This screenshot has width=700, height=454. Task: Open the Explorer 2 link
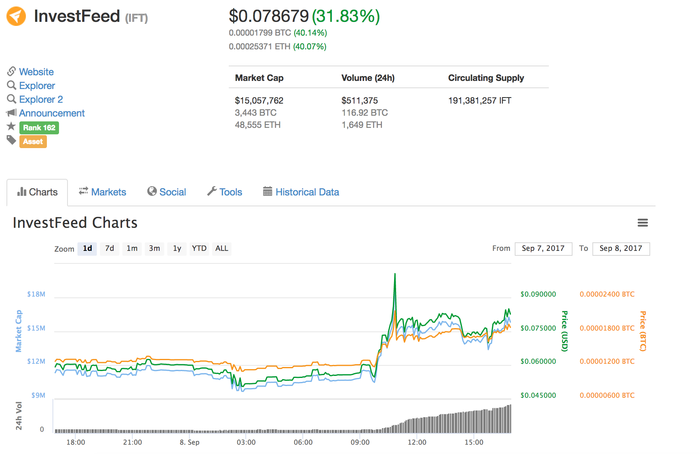[x=41, y=100]
